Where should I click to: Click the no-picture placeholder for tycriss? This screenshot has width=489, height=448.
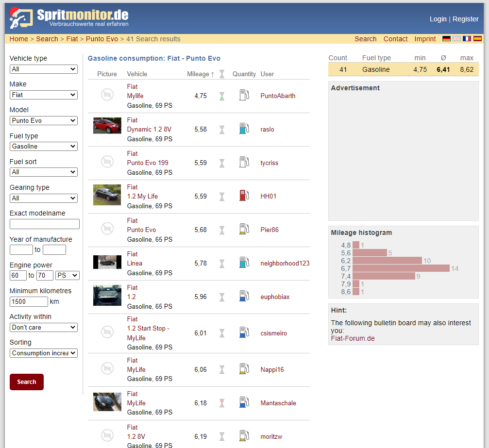tap(107, 162)
